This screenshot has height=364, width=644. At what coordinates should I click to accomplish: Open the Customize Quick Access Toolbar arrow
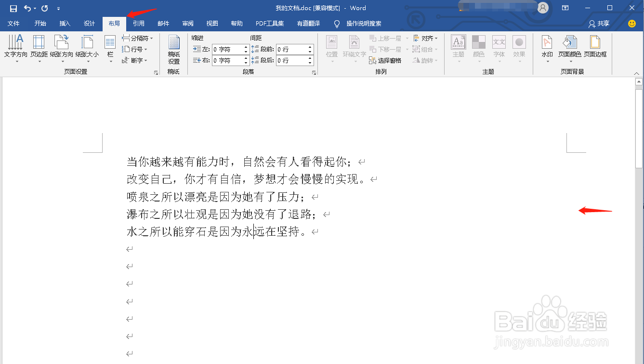click(58, 8)
